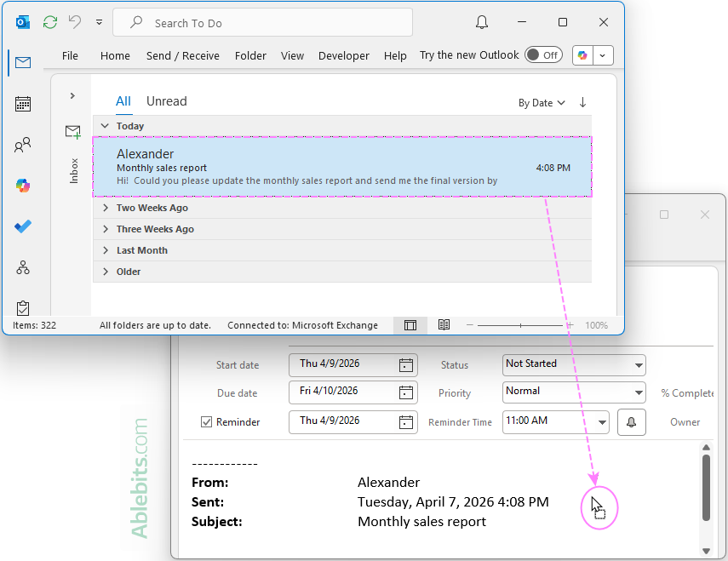
Task: Click the Help menu item
Action: coord(395,55)
